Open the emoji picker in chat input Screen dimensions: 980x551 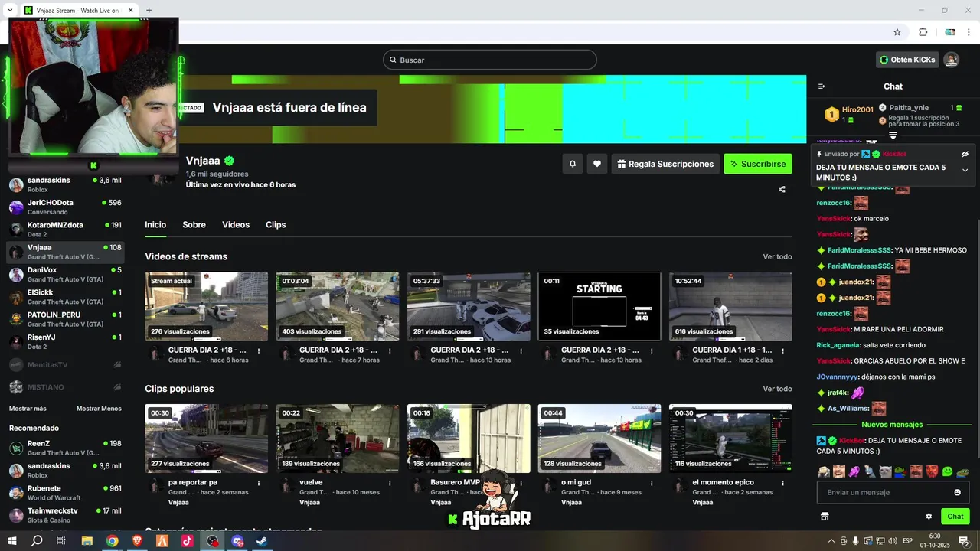point(957,492)
